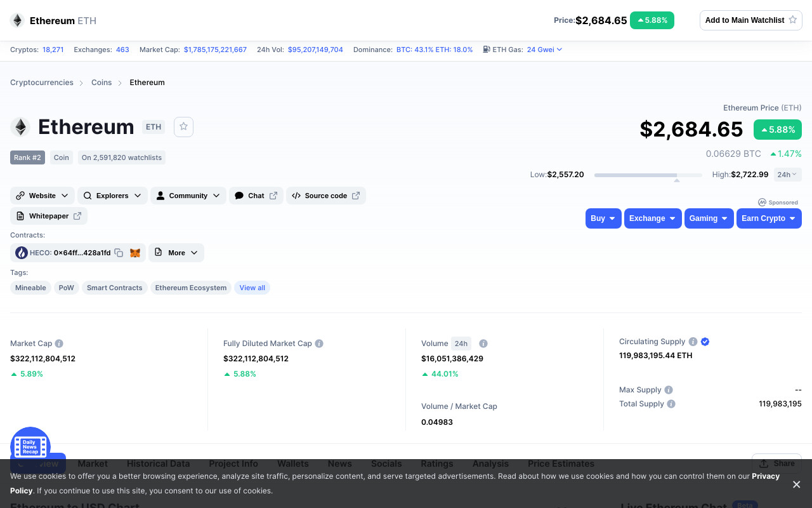Click Dominance BTC 43.1% ETH 18.0% link
The image size is (812, 508).
tap(435, 50)
